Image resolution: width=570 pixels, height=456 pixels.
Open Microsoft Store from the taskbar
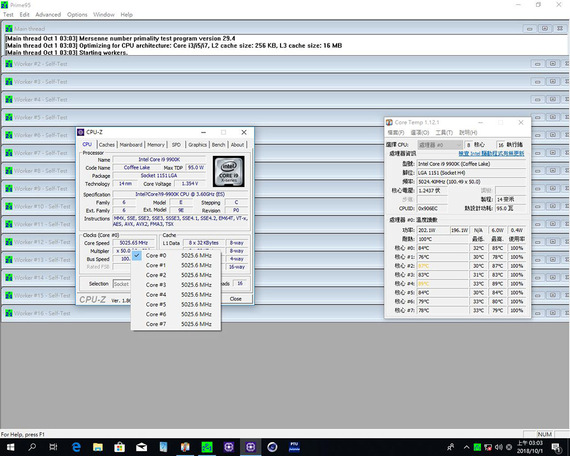(x=119, y=447)
